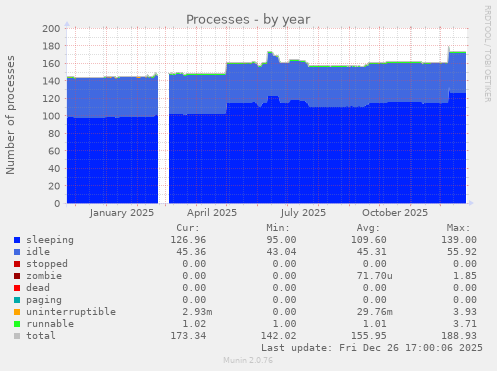Click runnable average value 1.01
The width and height of the screenshot is (497, 371).
pos(375,324)
